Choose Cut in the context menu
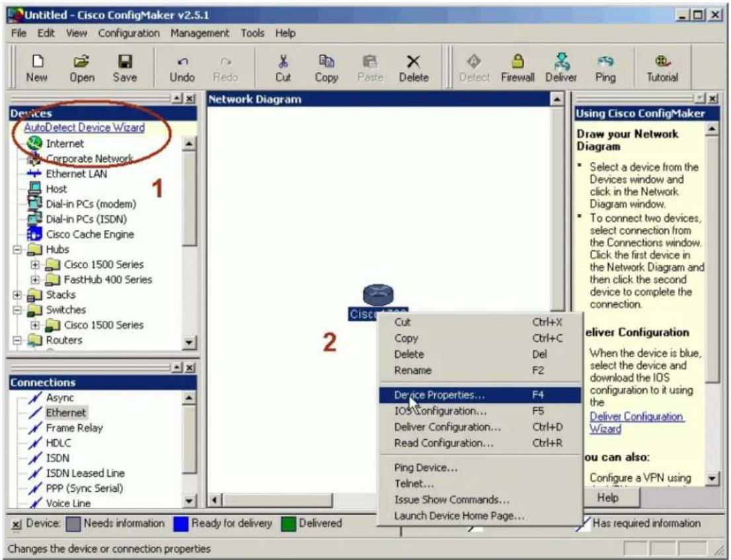The width and height of the screenshot is (731, 560). pyautogui.click(x=480, y=322)
